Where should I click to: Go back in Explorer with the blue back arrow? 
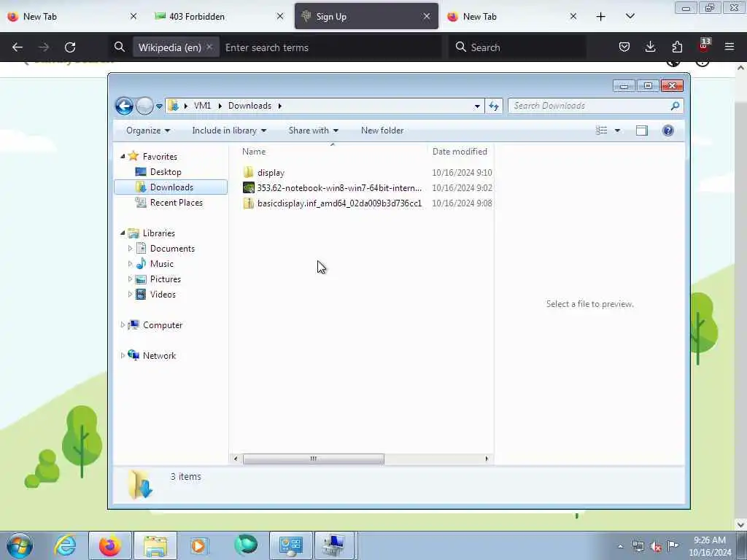click(x=124, y=106)
